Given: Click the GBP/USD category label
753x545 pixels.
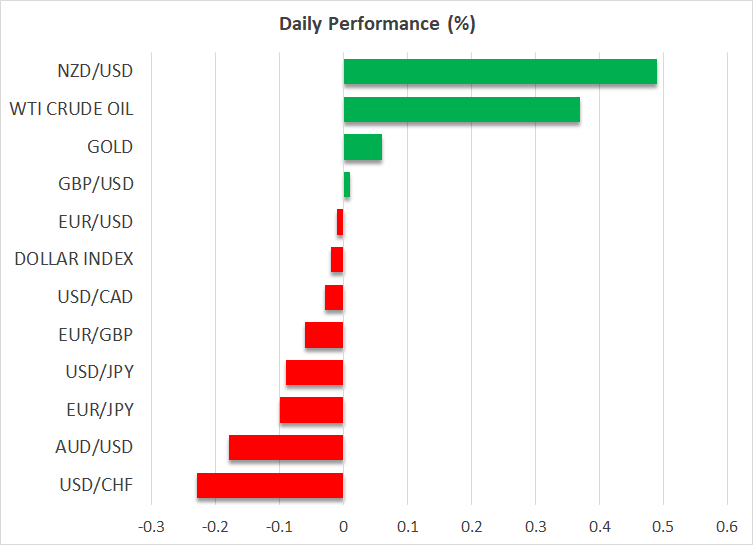Looking at the screenshot, I should click(x=94, y=184).
